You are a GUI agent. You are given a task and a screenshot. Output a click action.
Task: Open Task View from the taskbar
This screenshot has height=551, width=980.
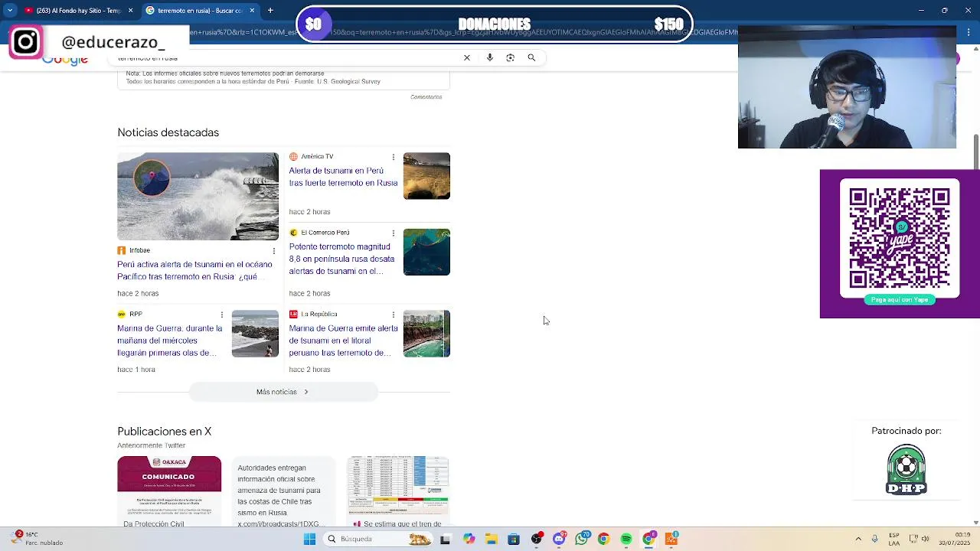pos(446,539)
